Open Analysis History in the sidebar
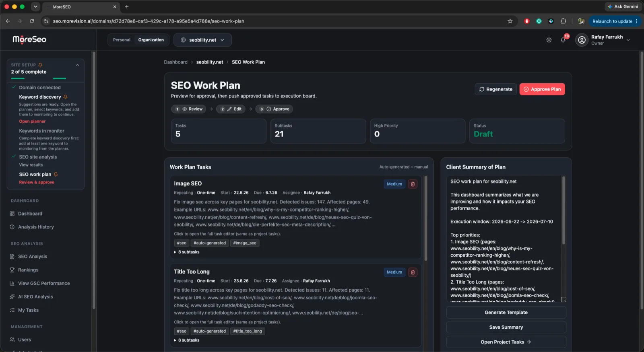Screen dimensions: 644x352 click(x=32, y=227)
